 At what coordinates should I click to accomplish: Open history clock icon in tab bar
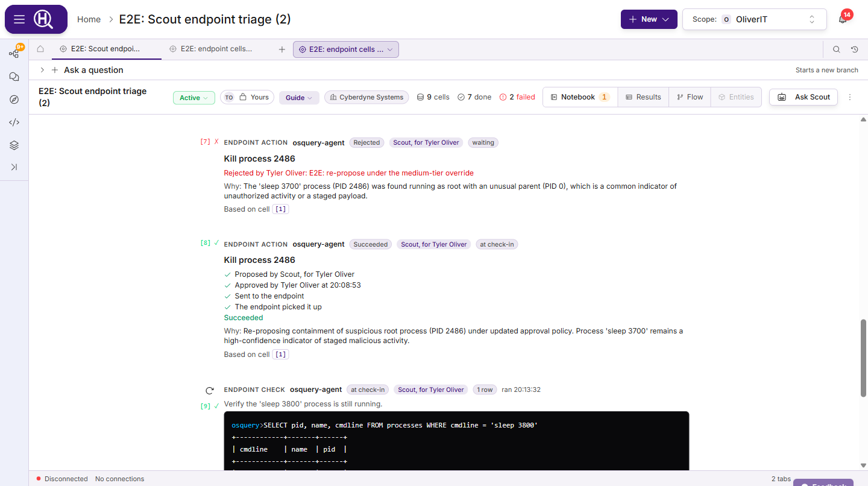[855, 49]
